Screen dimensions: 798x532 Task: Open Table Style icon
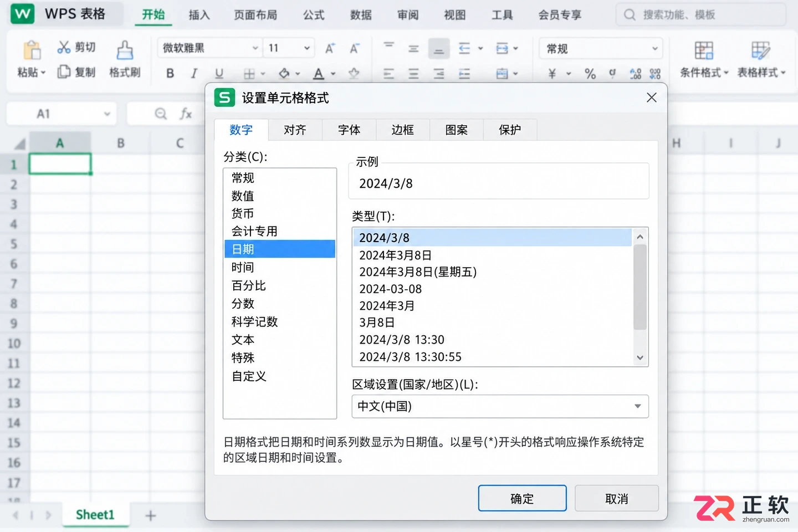pyautogui.click(x=760, y=50)
